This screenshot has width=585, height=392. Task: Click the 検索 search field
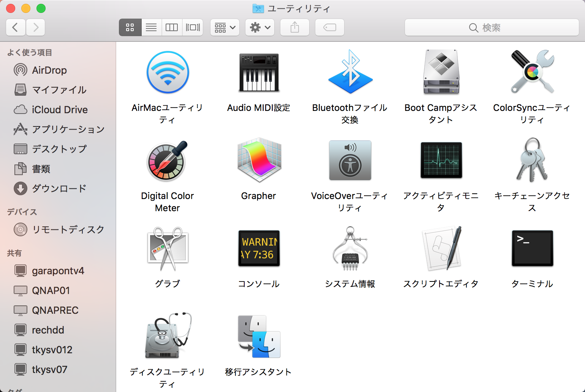[492, 27]
